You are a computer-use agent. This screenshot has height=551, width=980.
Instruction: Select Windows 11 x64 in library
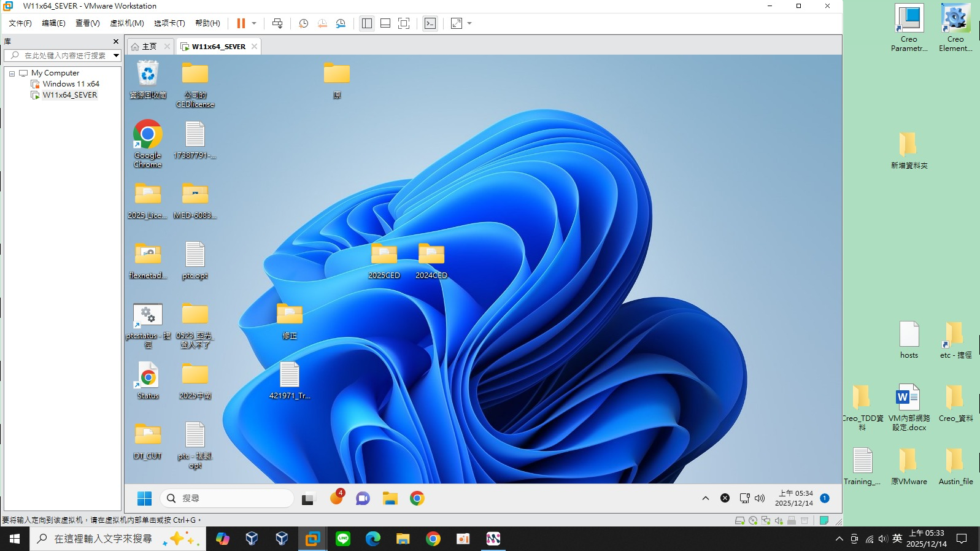pyautogui.click(x=71, y=84)
